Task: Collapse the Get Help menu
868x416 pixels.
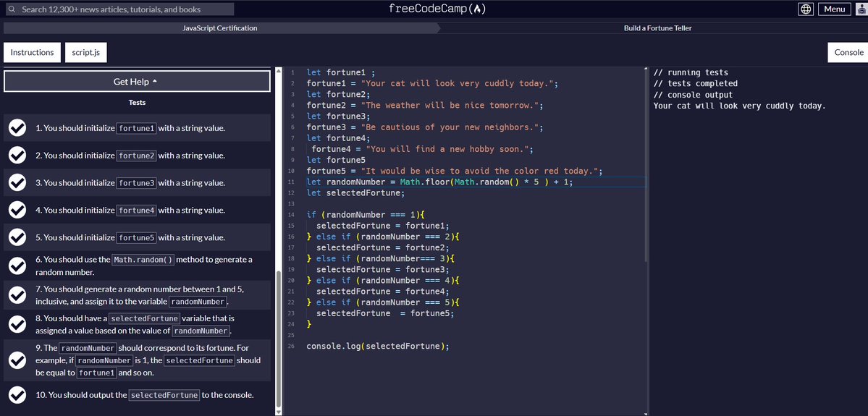Action: [x=137, y=81]
